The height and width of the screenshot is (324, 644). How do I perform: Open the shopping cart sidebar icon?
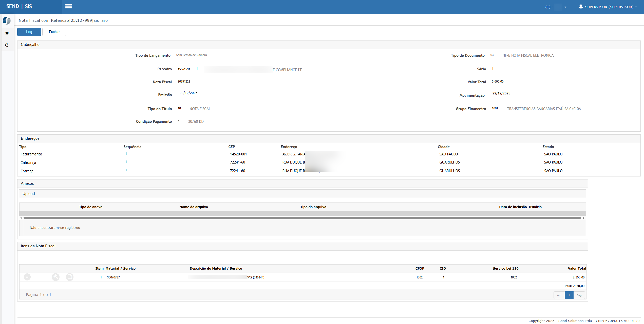(x=7, y=33)
